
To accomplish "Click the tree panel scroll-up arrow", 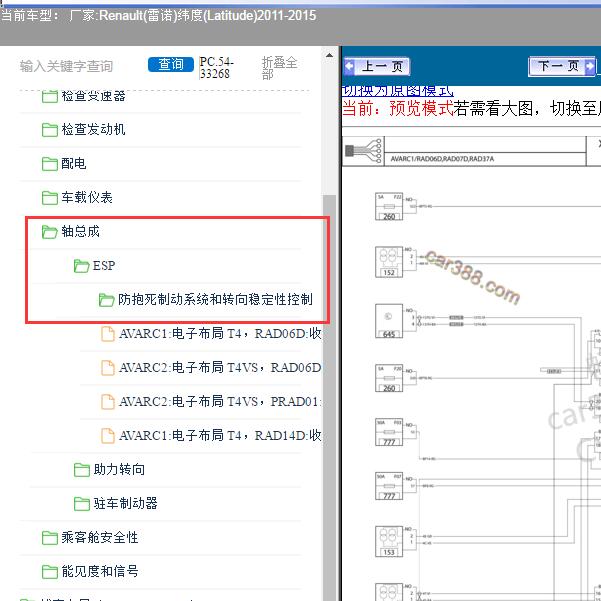I will click(x=329, y=56).
